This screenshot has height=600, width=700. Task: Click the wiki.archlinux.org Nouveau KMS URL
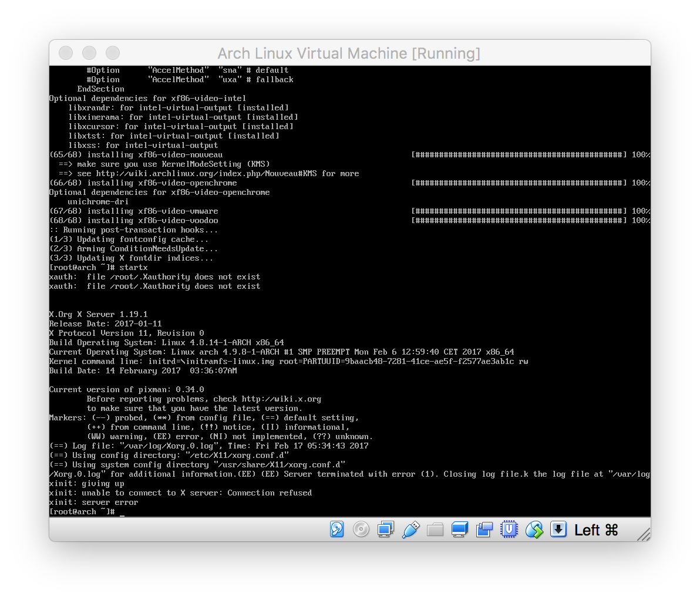tap(207, 174)
